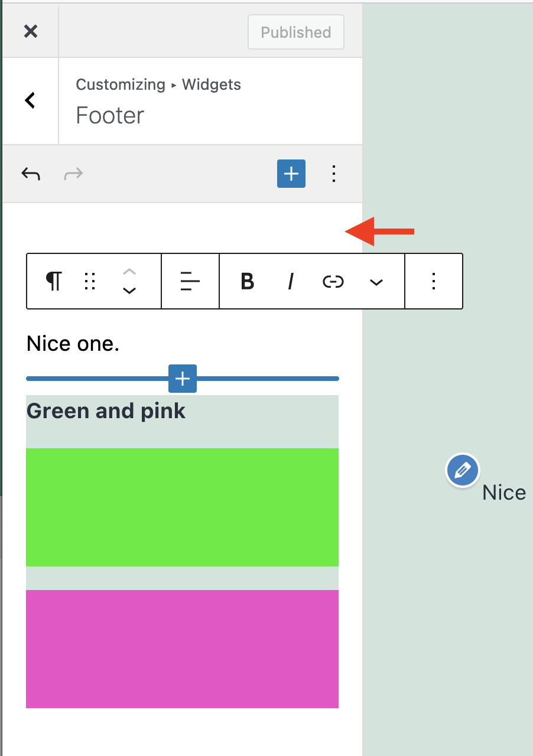Click the 'Nice' text in the preview
This screenshot has width=533, height=756.
pyautogui.click(x=504, y=493)
